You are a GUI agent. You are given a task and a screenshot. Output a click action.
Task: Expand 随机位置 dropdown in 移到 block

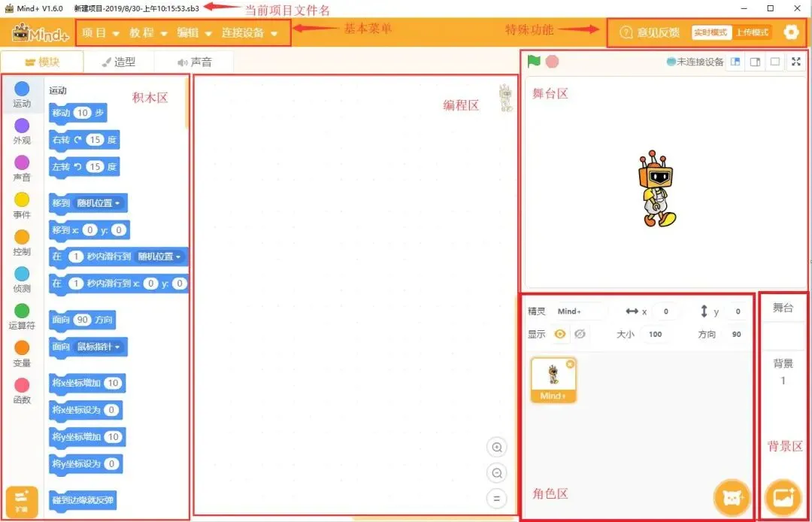click(x=98, y=203)
